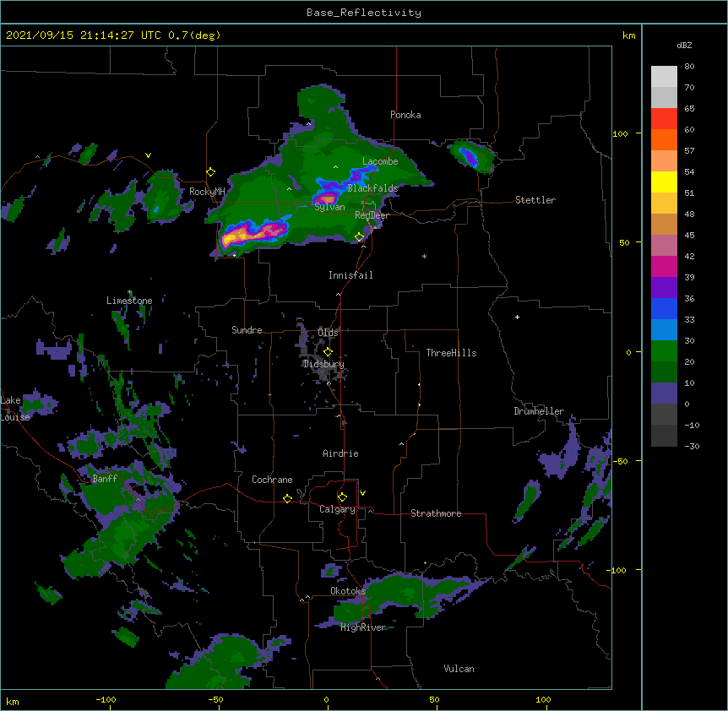Click the yellow diamond marker south of RedDeer
Viewport: 728px width, 711px height.
point(360,237)
